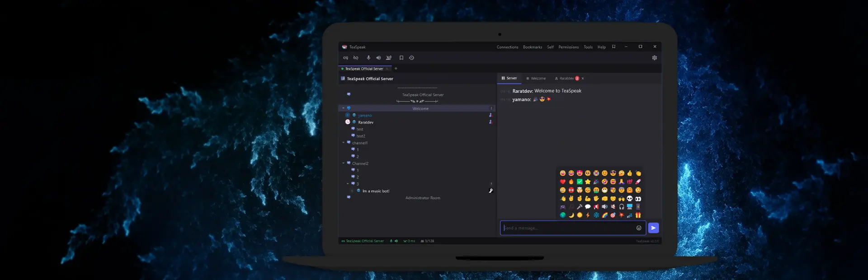Viewport: 868px width, 280px height.
Task: Open the Connections menu
Action: click(507, 47)
